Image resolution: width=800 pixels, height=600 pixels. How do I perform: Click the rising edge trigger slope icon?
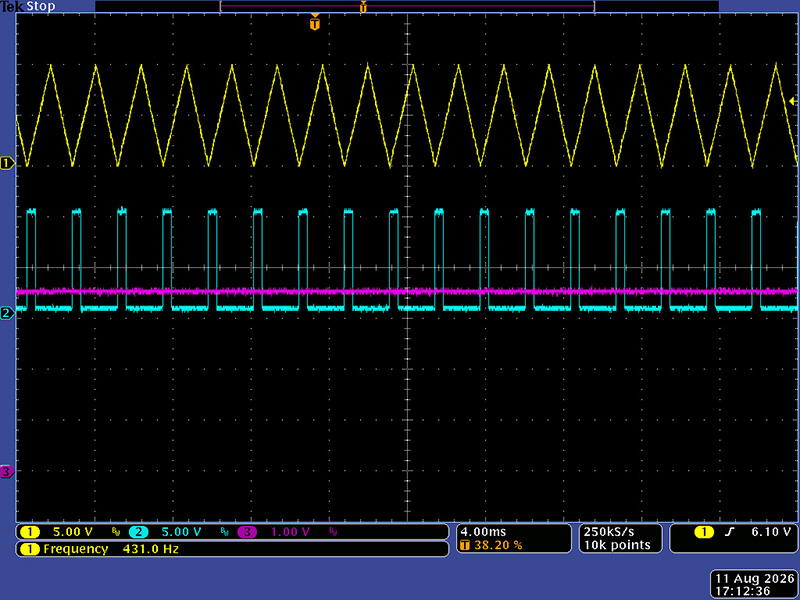click(x=730, y=532)
